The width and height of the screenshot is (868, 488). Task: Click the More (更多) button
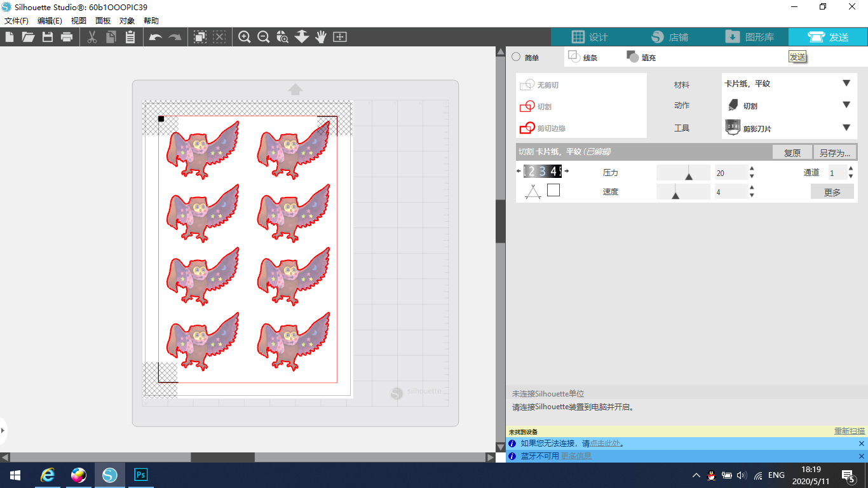pos(832,192)
